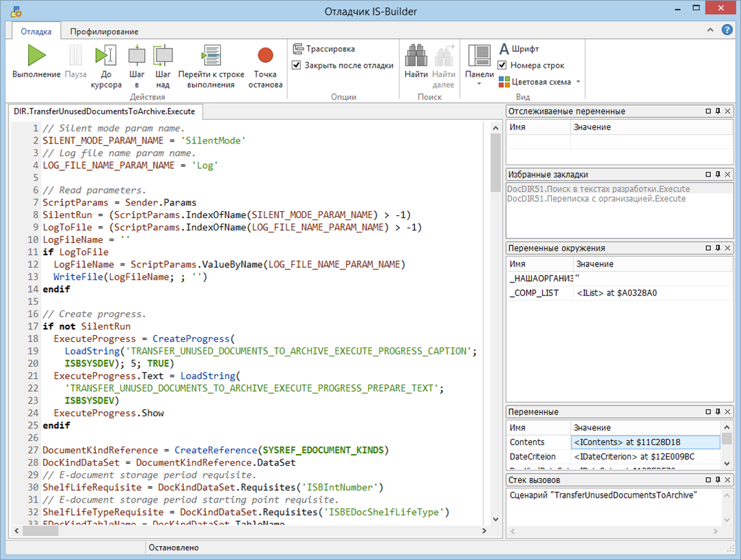Image resolution: width=741 pixels, height=560 pixels.
Task: Maximize the Переменные panel
Action: click(x=708, y=412)
